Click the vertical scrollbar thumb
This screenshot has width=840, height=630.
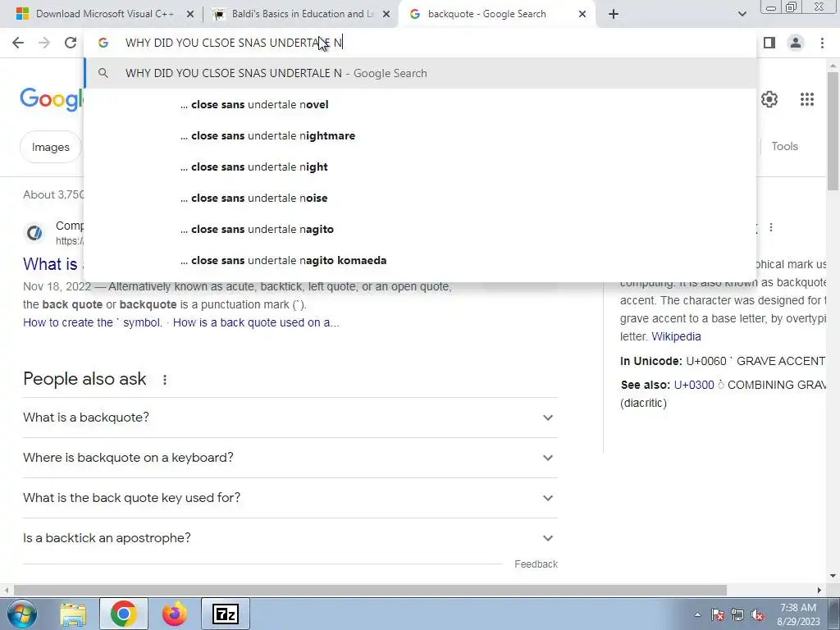click(x=833, y=130)
